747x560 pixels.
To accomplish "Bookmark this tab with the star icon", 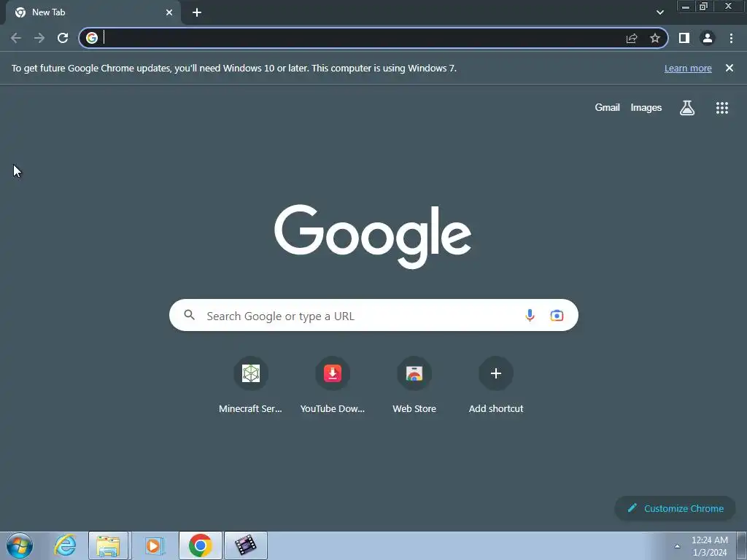I will [655, 38].
